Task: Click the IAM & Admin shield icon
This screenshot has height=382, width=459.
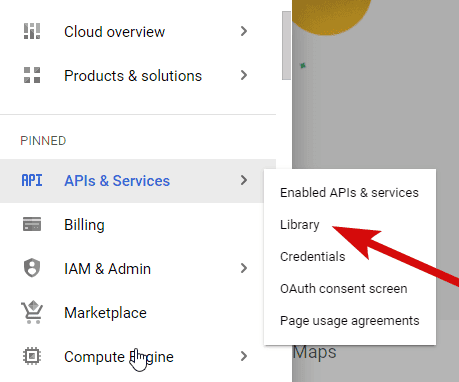Action: [32, 268]
